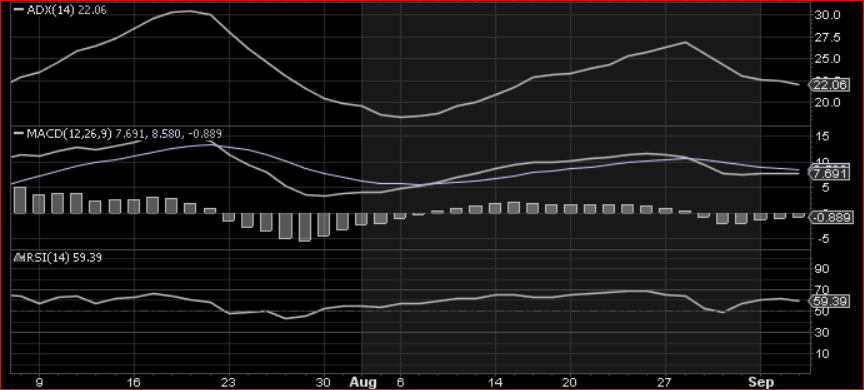Viewport: 864px width, 390px height.
Task: Click the MACD(12,26,9) label text
Action: pyautogui.click(x=70, y=134)
